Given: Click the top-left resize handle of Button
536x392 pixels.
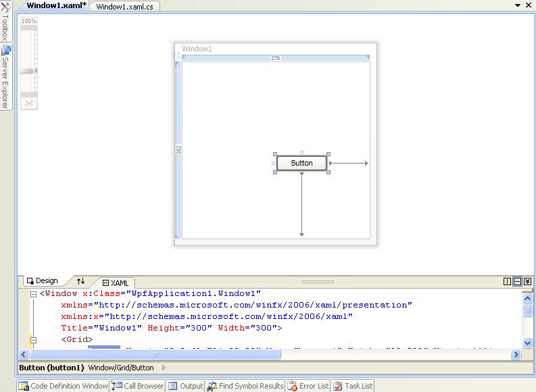Looking at the screenshot, I should click(x=275, y=154).
